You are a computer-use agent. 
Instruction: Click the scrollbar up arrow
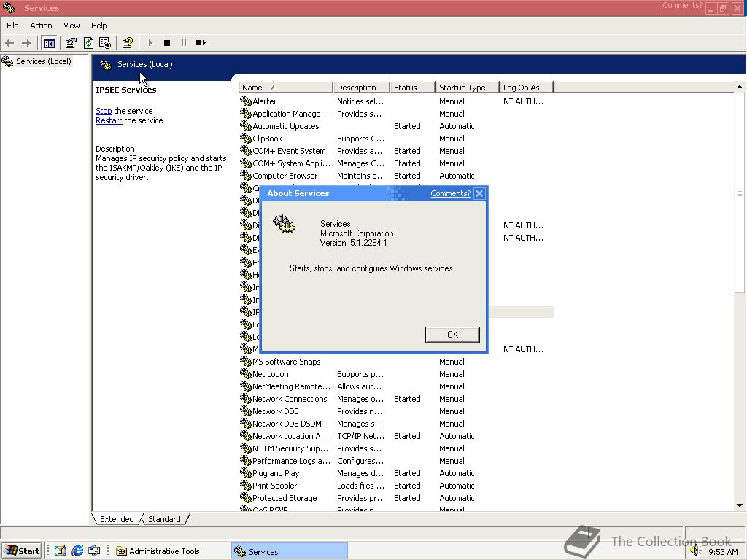coord(740,87)
